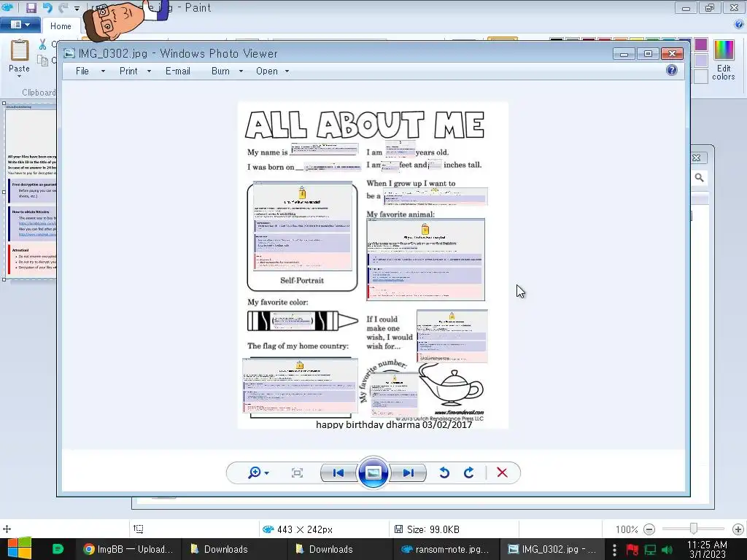Switch to ransom-note.jpg Paint taskbar item
This screenshot has height=560, width=747.
[445, 549]
